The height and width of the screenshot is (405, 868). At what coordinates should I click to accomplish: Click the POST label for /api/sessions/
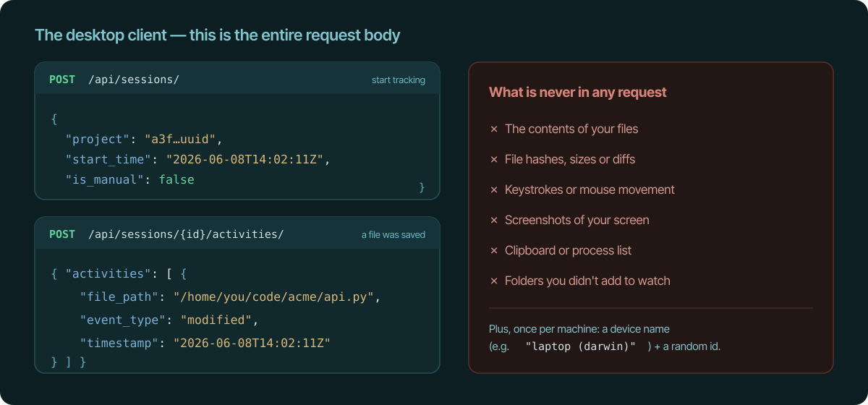coord(62,80)
